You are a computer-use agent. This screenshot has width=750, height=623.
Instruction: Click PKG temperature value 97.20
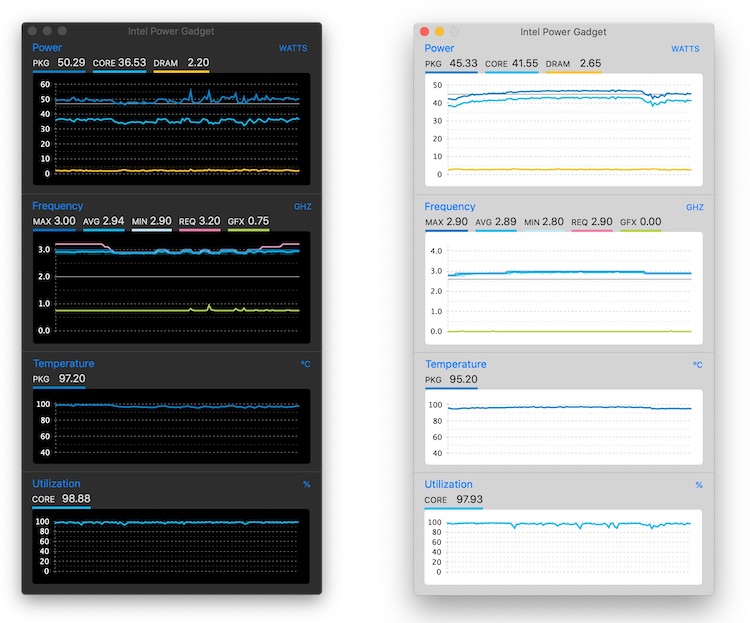(x=72, y=378)
